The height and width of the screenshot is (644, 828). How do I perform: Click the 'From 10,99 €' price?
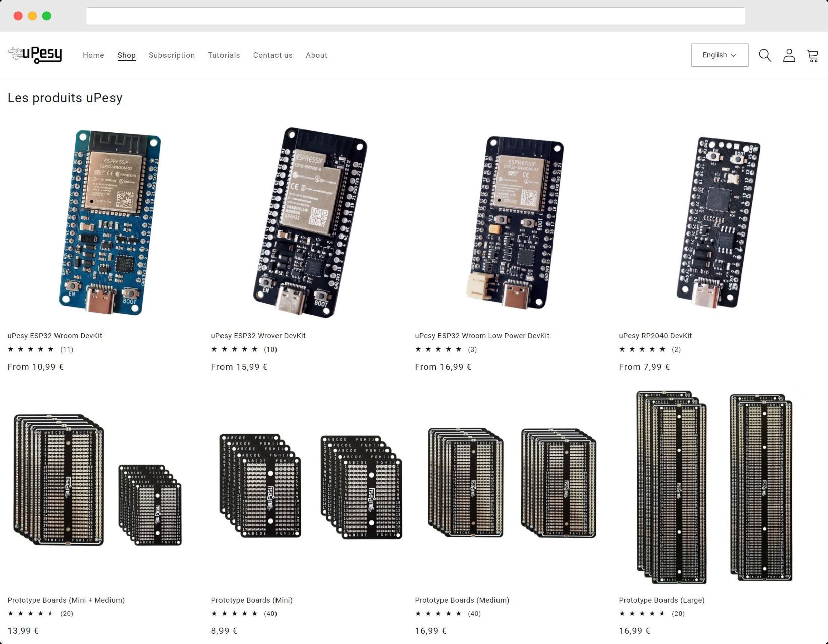pyautogui.click(x=35, y=367)
